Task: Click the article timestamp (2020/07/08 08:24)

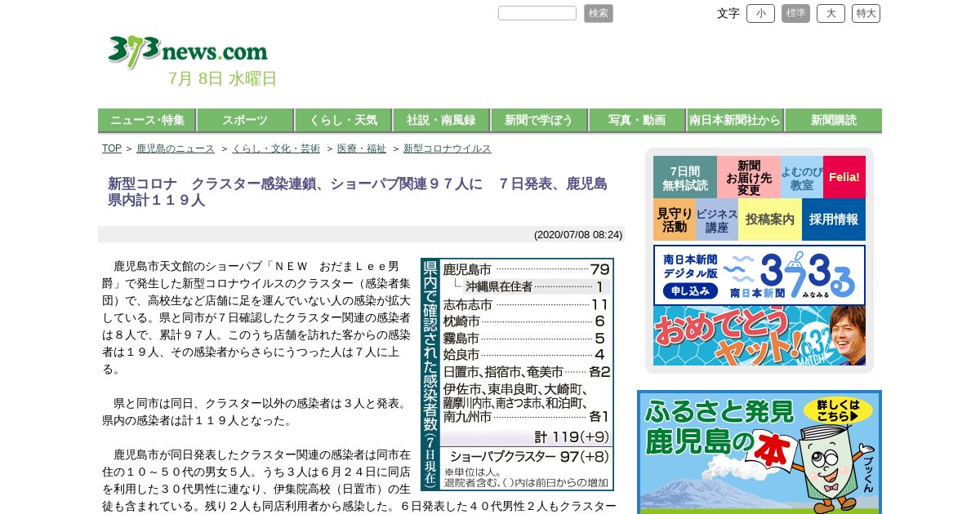Action: click(x=578, y=235)
